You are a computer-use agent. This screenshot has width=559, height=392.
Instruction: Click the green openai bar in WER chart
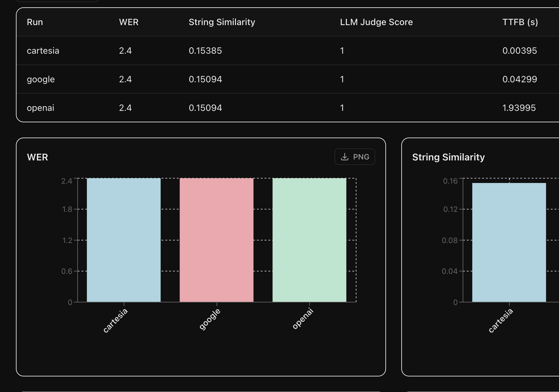(x=309, y=240)
